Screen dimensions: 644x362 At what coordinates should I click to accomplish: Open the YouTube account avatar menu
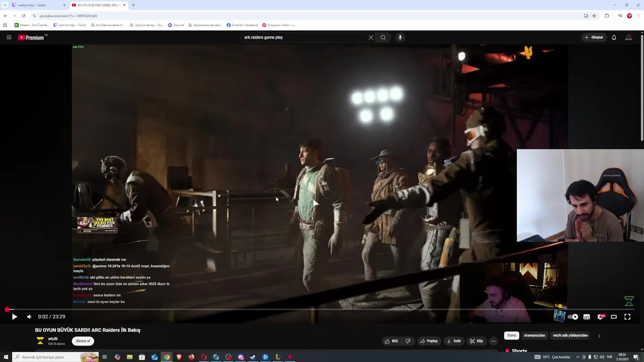click(x=628, y=37)
